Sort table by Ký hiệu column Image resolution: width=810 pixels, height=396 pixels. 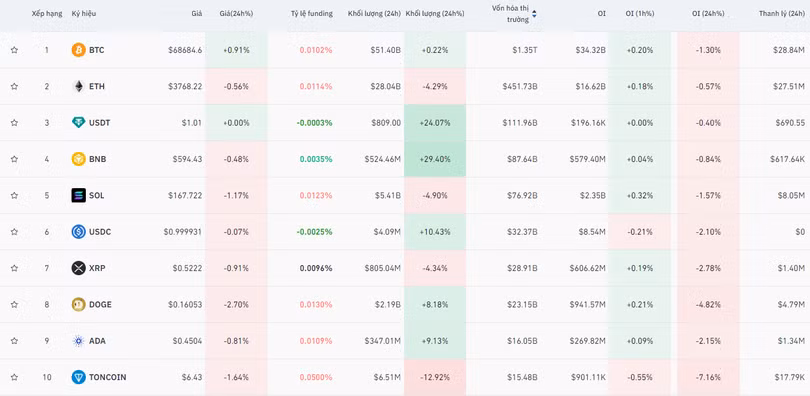click(84, 14)
